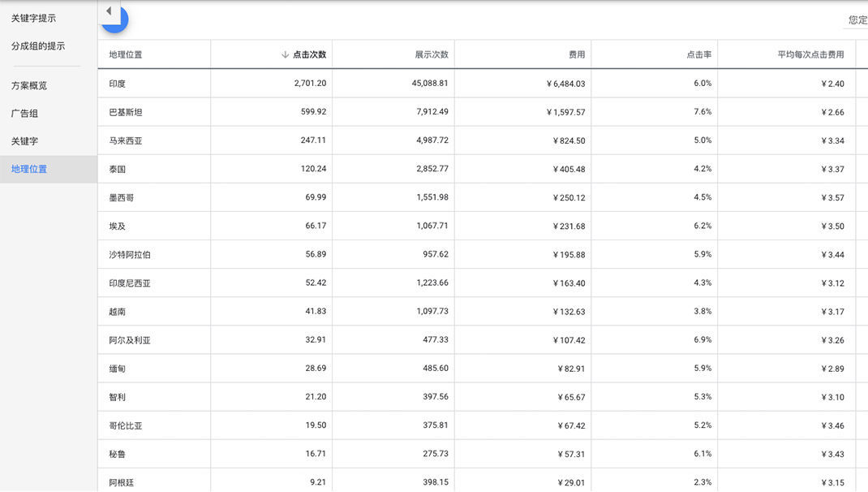The width and height of the screenshot is (868, 492).
Task: Sort by 点击率 column header
Action: click(698, 55)
